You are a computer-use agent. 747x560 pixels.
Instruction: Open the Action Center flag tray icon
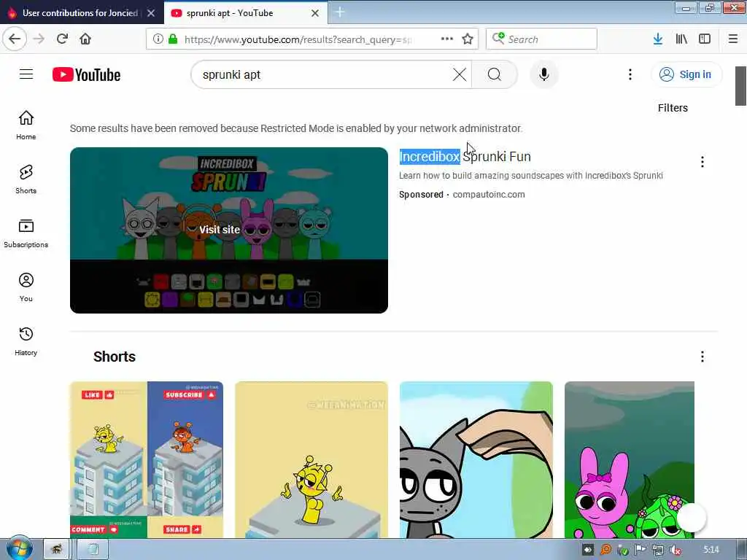click(640, 550)
